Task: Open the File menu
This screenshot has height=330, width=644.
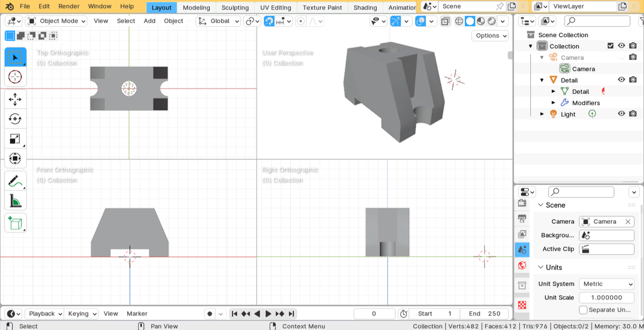Action: pyautogui.click(x=25, y=6)
